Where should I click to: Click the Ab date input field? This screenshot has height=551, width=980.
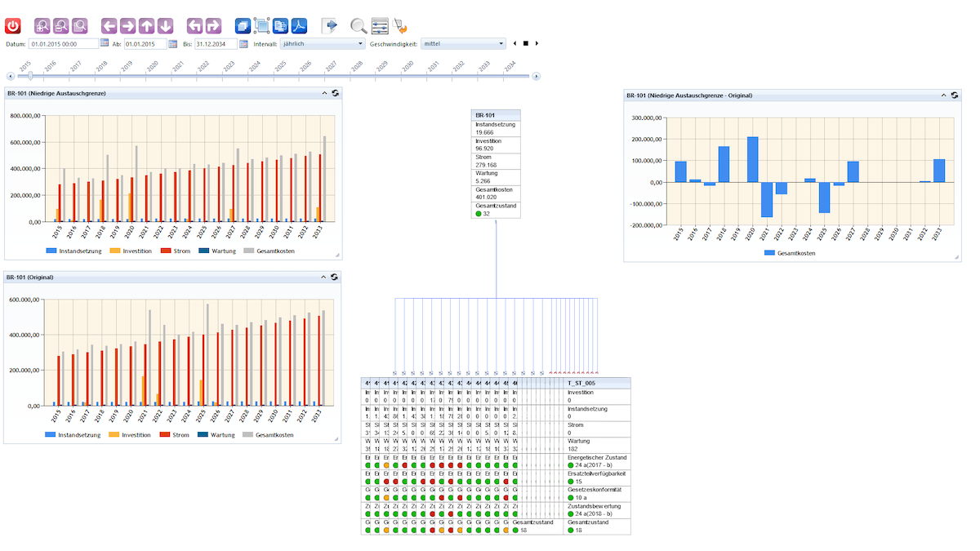pyautogui.click(x=145, y=43)
